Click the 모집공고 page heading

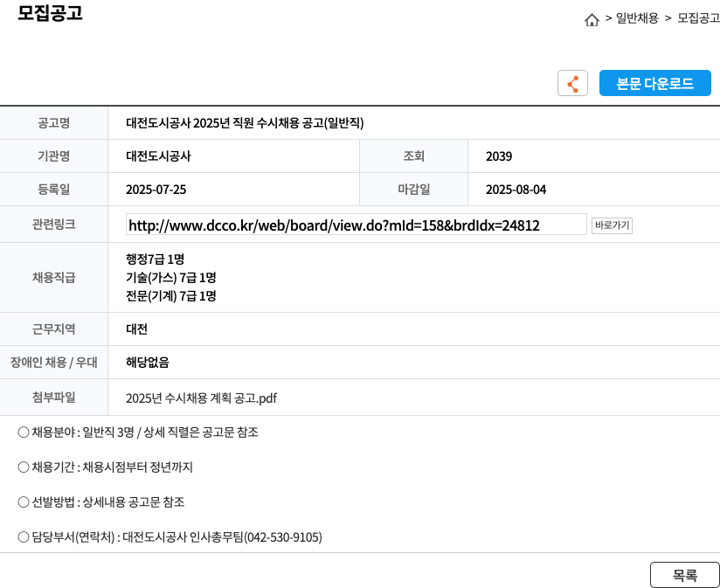pos(50,12)
